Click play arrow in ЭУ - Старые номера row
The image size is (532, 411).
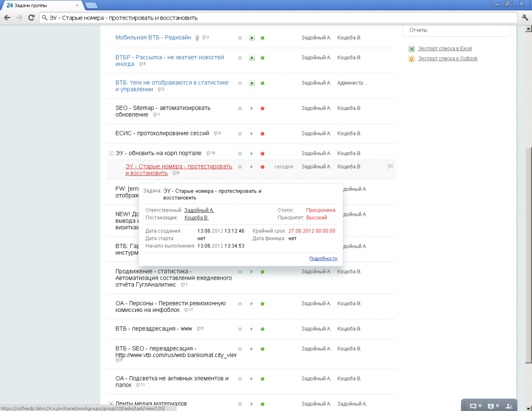point(251,167)
